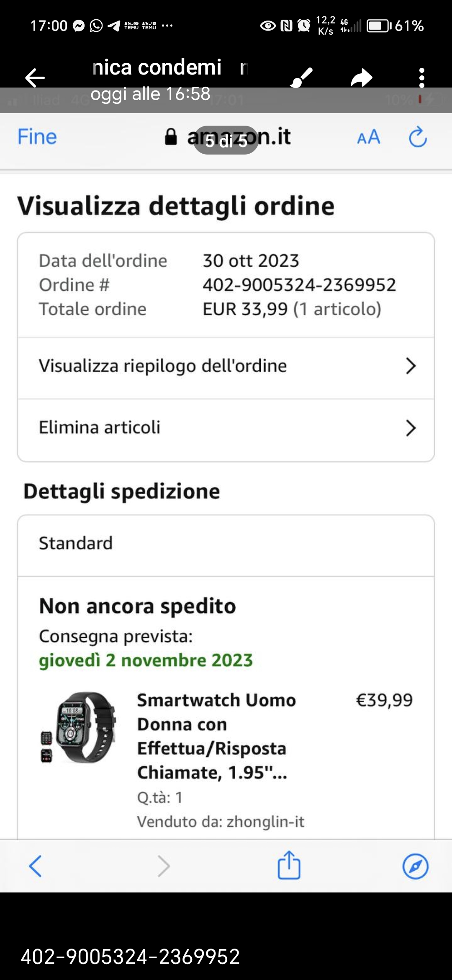
Task: Select the Standard shipping row
Action: 226,544
